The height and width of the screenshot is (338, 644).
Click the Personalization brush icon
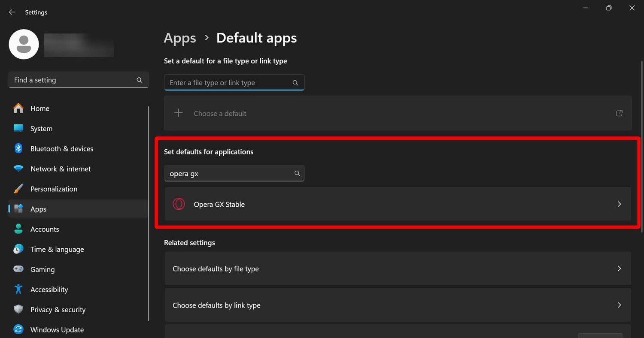[18, 189]
